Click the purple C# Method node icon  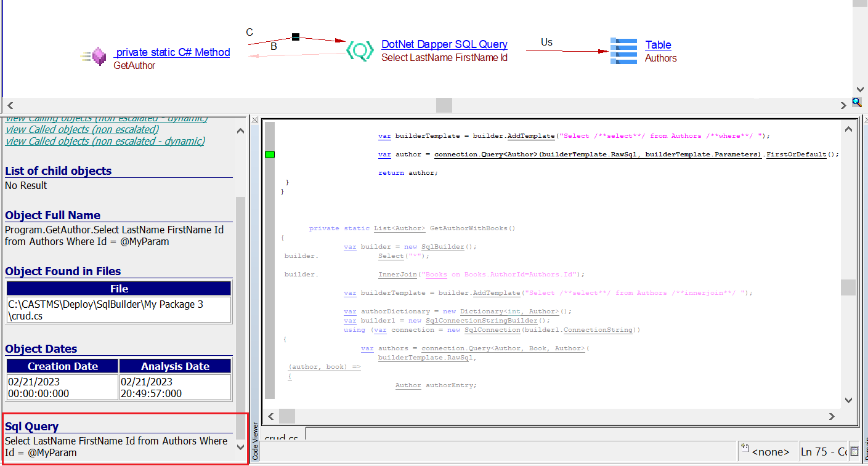[x=99, y=57]
